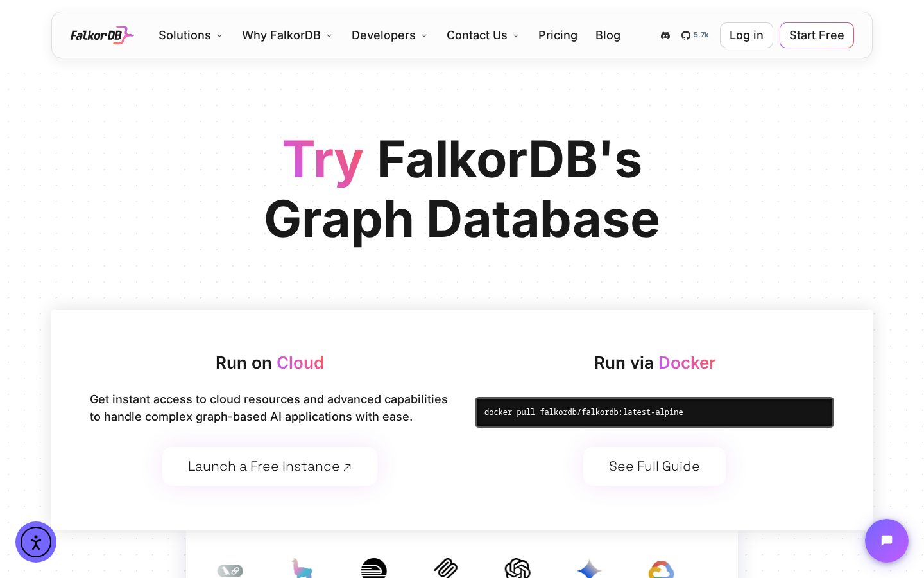Click the Run via Docker heading
Screen dimensions: 924x578
(654, 363)
